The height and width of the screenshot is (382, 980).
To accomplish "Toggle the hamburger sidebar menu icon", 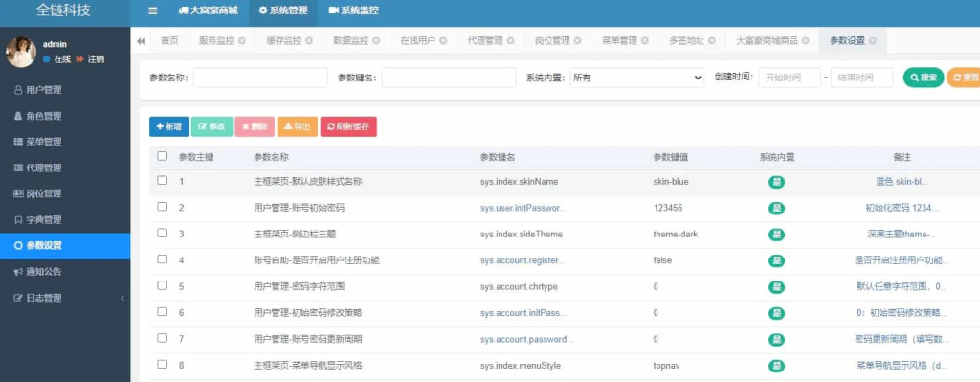I will pos(152,11).
